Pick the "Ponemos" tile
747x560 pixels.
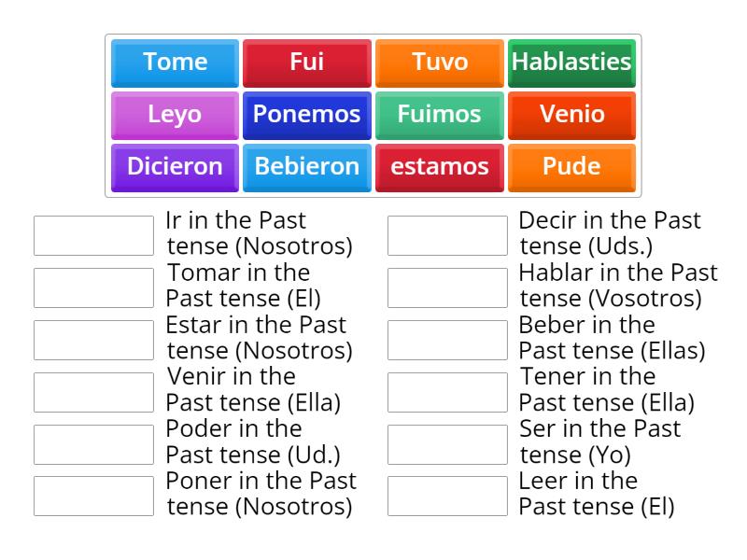point(306,115)
